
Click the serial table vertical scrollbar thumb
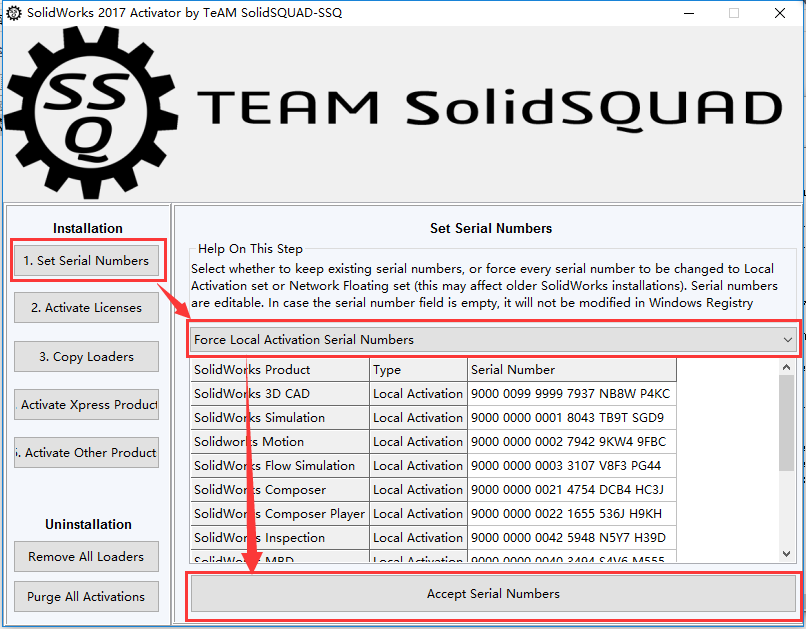coord(786,422)
